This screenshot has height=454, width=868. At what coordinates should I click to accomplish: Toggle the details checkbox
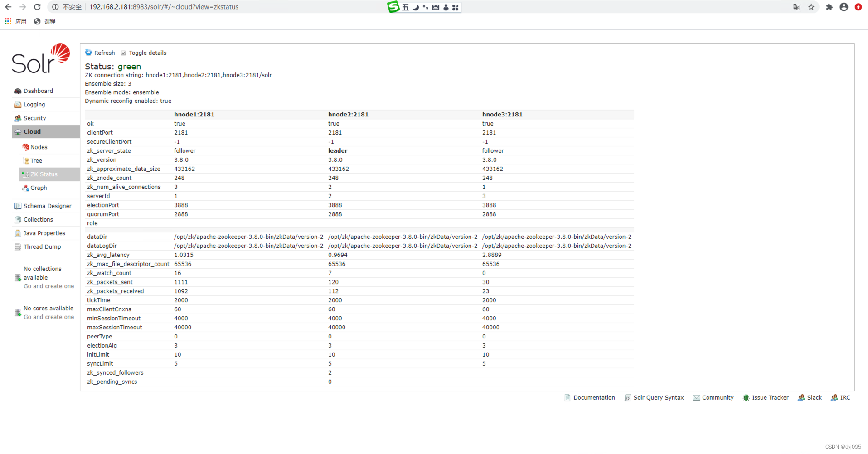coord(123,53)
